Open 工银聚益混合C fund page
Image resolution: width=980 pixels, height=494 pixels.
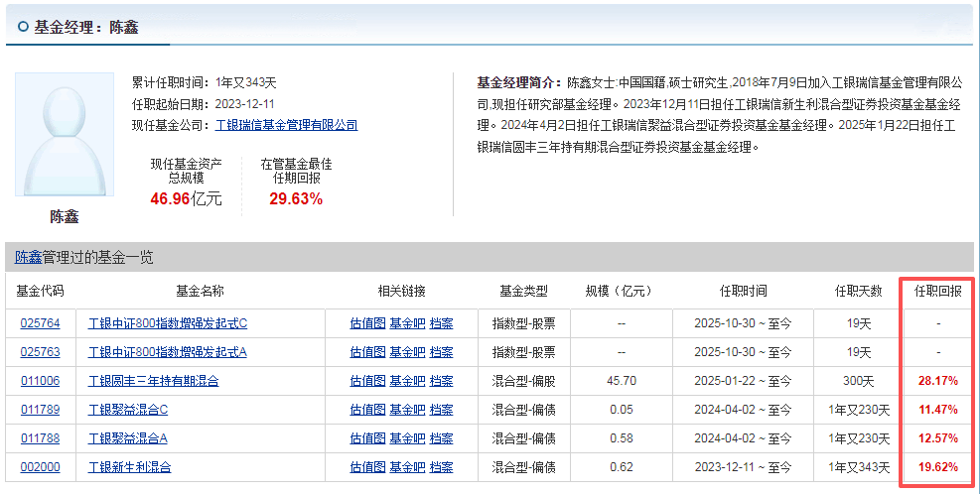point(127,410)
